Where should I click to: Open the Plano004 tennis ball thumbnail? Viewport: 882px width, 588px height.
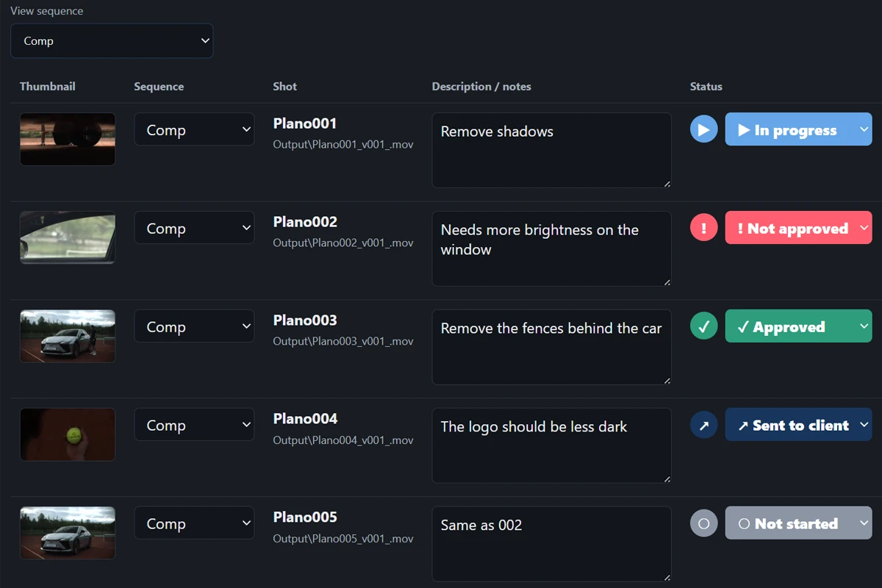[68, 434]
